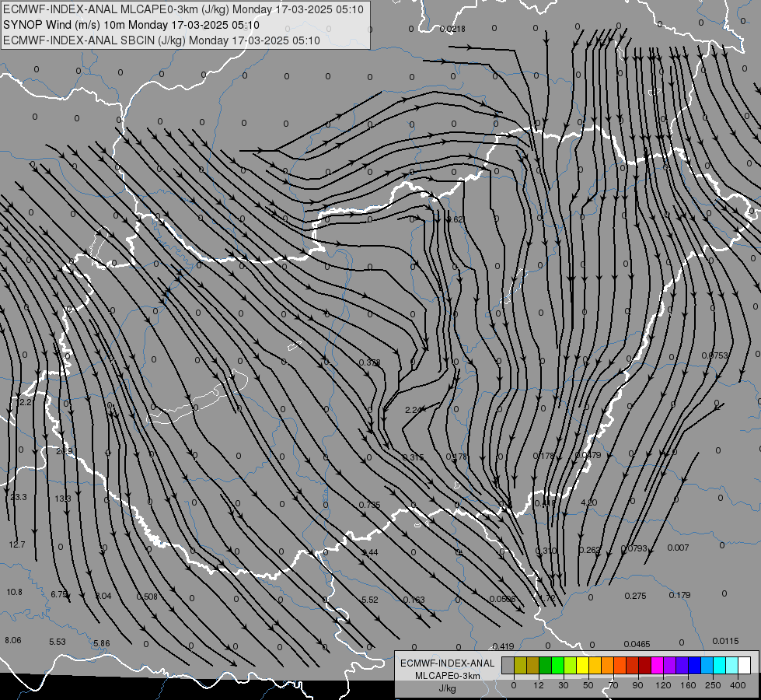Select the olive swatch beside the grey one
The width and height of the screenshot is (761, 700).
[520, 666]
